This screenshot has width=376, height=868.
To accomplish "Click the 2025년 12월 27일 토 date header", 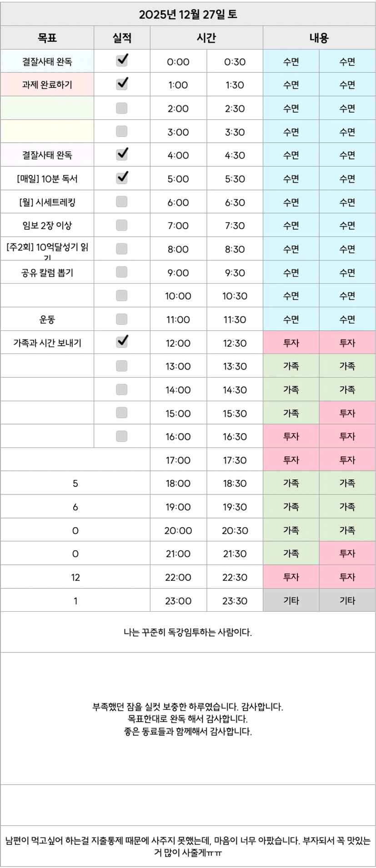I will tap(188, 14).
